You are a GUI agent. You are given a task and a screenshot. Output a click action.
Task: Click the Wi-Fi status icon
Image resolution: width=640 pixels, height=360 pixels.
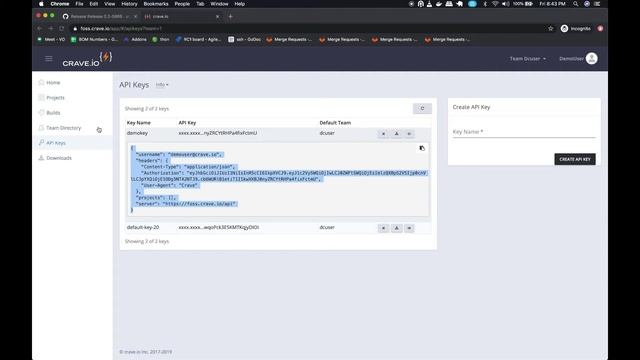click(x=495, y=4)
